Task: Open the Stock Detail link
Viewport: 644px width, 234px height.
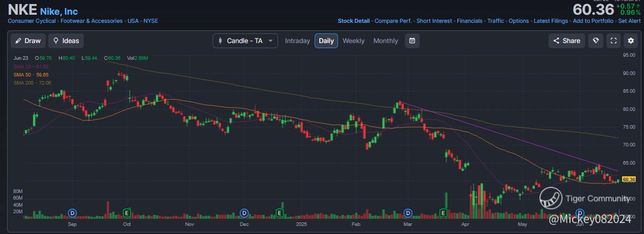Action: pos(354,21)
